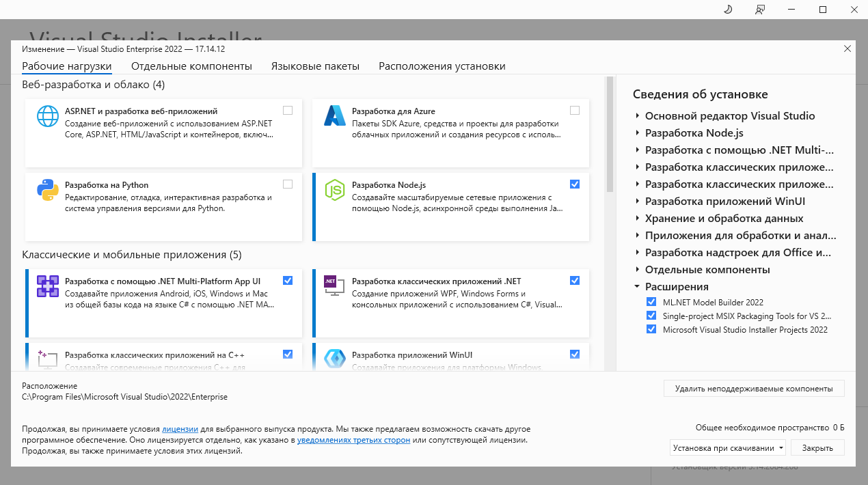The width and height of the screenshot is (868, 485).
Task: Click the Разработка для Azure card title
Action: point(394,111)
